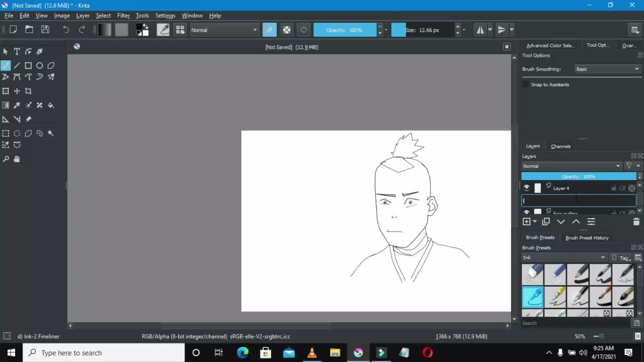Select the Color Picker eyedropper tool
The width and height of the screenshot is (644, 362).
(17, 105)
